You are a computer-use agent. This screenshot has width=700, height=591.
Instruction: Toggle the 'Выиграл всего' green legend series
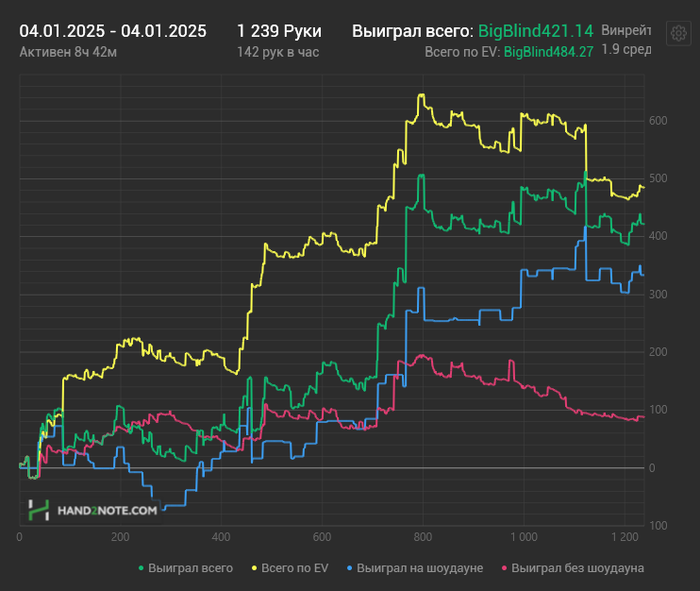185,568
